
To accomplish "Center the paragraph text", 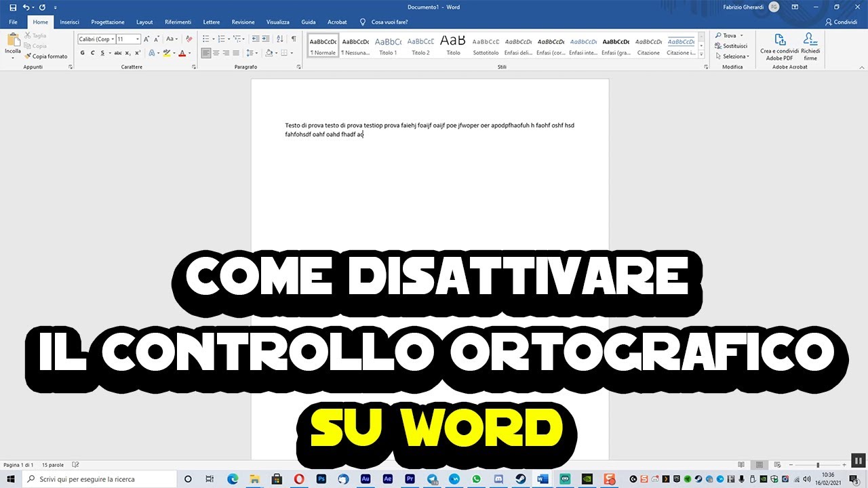I will (217, 53).
